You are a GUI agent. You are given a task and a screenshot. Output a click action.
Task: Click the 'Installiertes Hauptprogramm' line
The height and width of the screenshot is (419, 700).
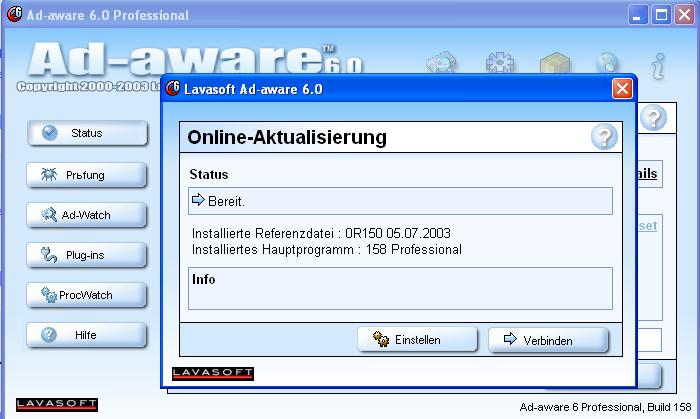[x=327, y=249]
